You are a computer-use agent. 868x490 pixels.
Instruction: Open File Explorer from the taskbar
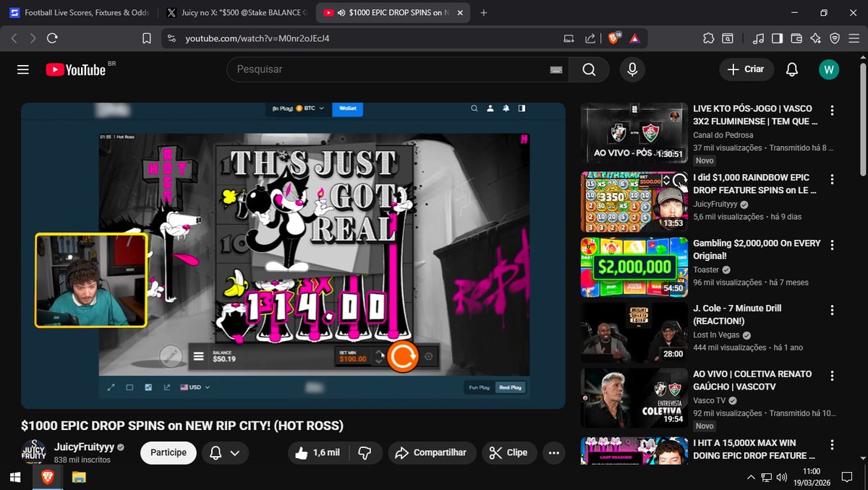coord(79,477)
